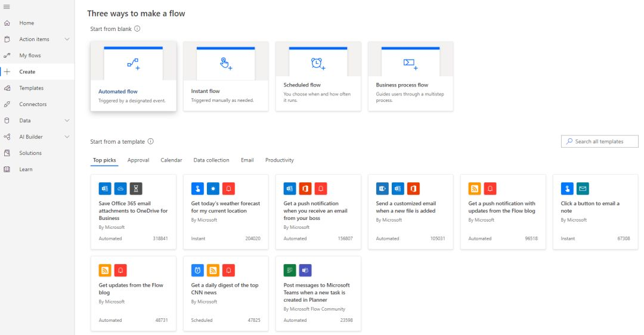Screen dimensions: 644x335
Task: Click the Connectors sidebar icon
Action: [7, 104]
